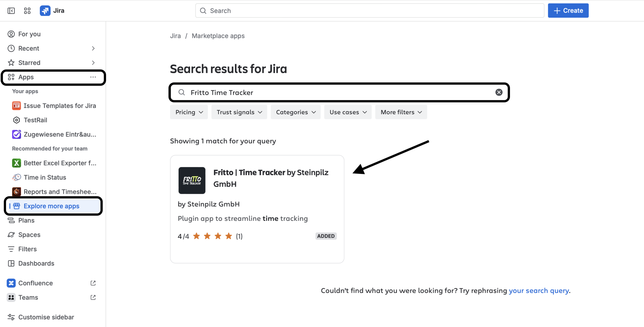
Task: Expand the Recent menu chevron
Action: click(93, 48)
